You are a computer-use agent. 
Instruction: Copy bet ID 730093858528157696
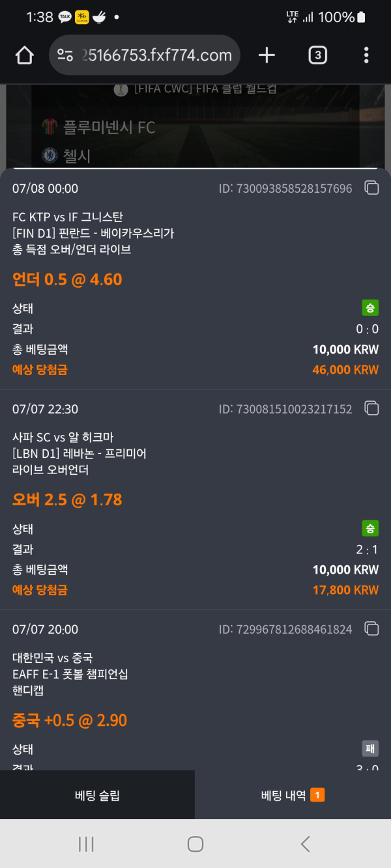point(371,189)
